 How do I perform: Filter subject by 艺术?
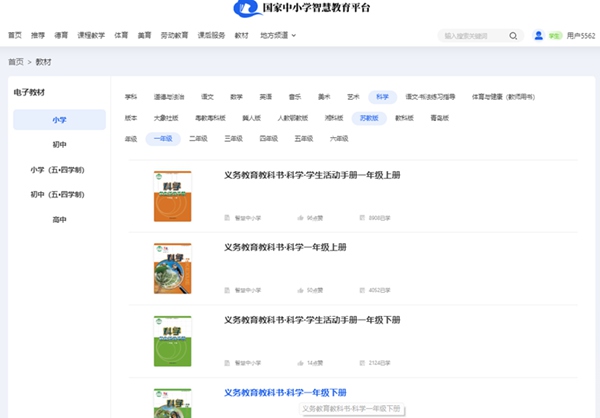point(353,97)
